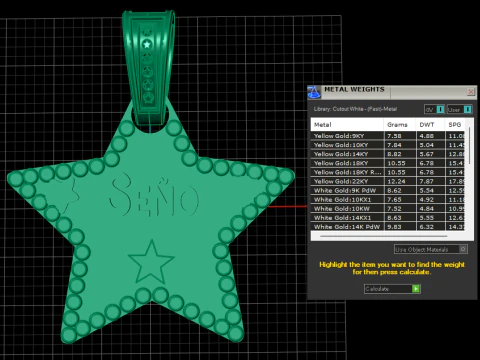
Task: Select the Yellow Gold:22KY row
Action: [388, 181]
